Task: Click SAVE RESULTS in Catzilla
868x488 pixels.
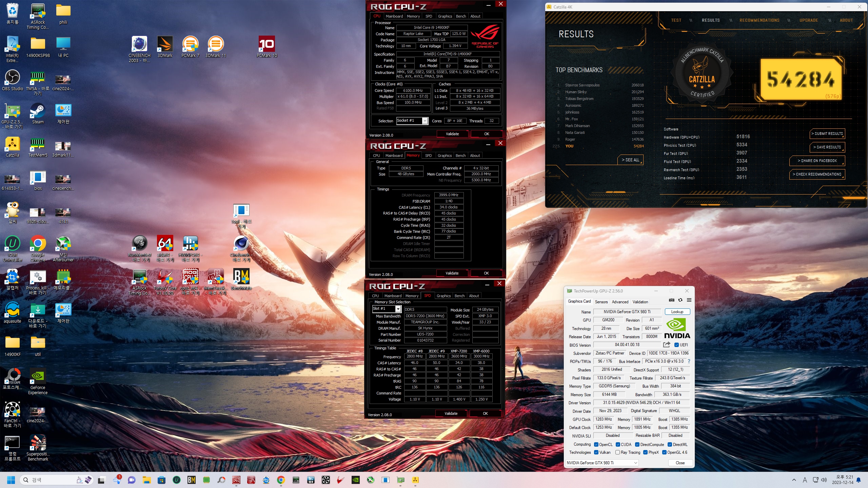Action: click(x=827, y=147)
